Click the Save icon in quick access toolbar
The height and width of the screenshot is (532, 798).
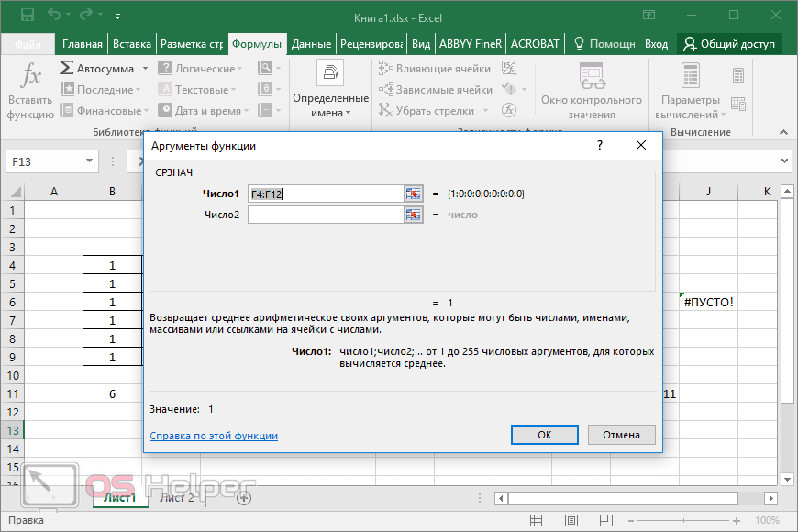27,16
